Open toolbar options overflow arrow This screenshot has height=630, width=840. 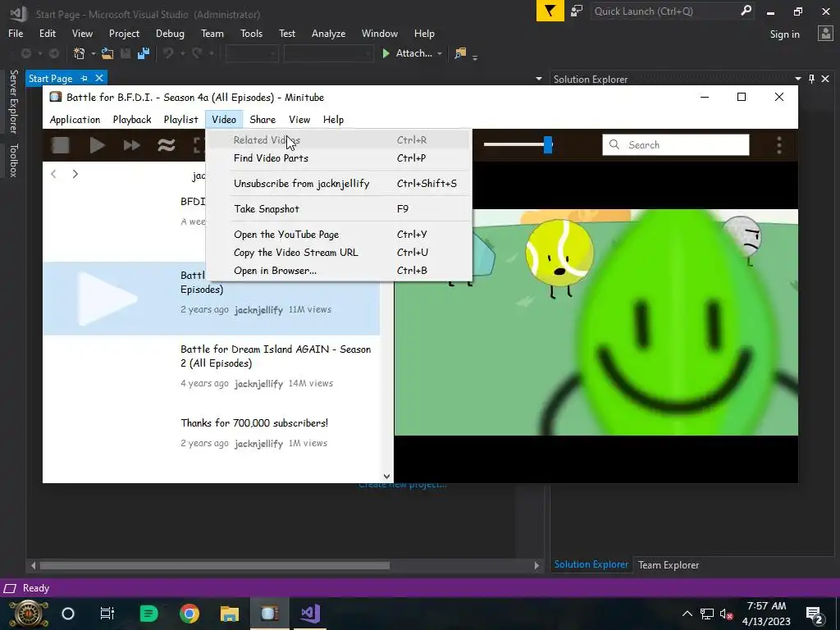tap(475, 57)
